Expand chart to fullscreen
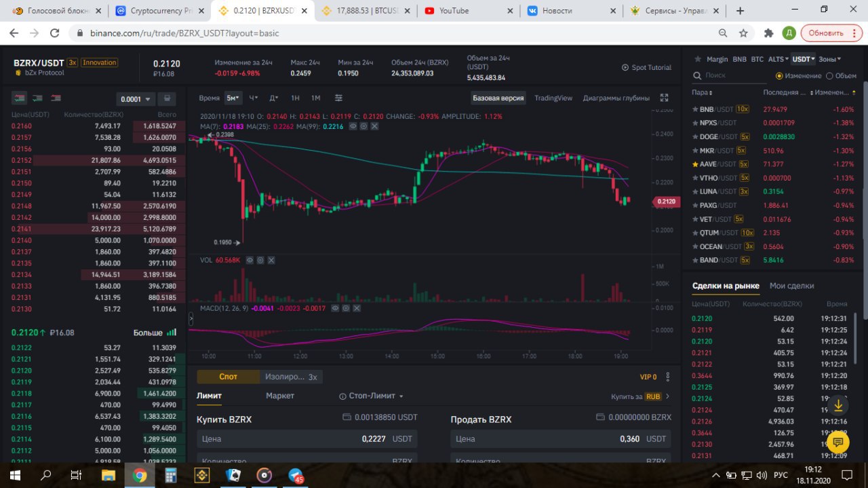868x488 pixels. point(664,98)
